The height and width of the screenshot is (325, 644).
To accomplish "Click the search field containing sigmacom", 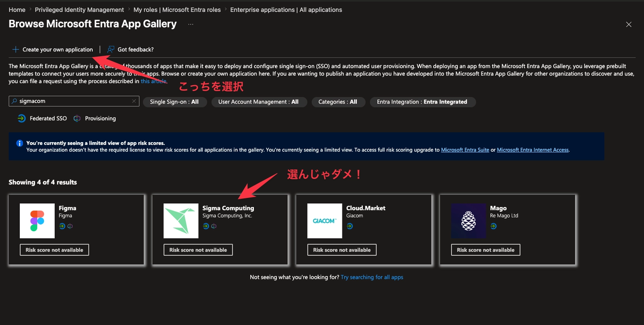I will (74, 101).
